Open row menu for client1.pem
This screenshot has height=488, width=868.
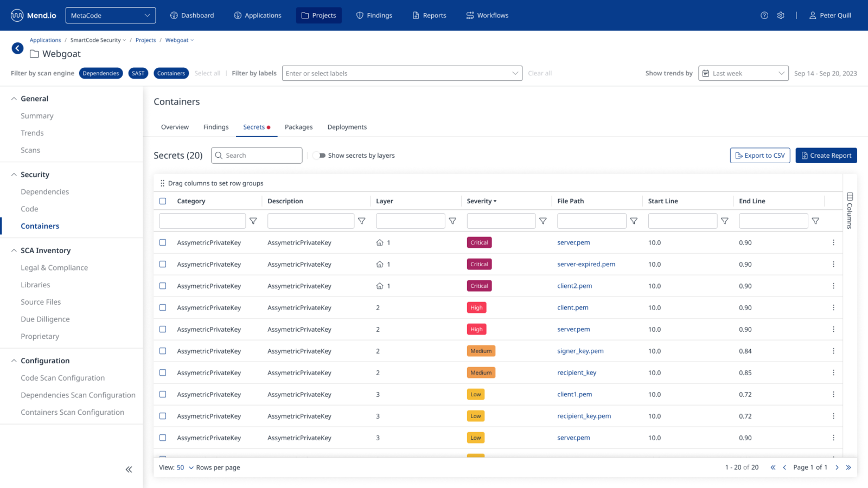click(x=833, y=394)
